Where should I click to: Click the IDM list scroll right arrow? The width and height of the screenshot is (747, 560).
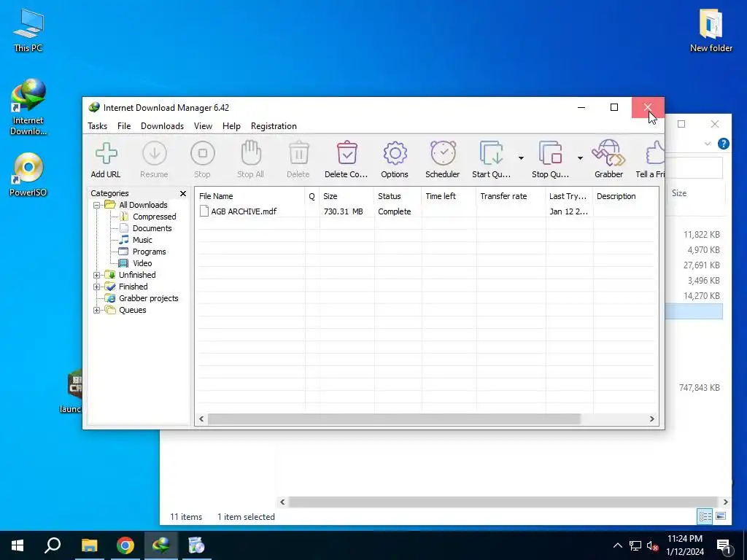tap(651, 419)
